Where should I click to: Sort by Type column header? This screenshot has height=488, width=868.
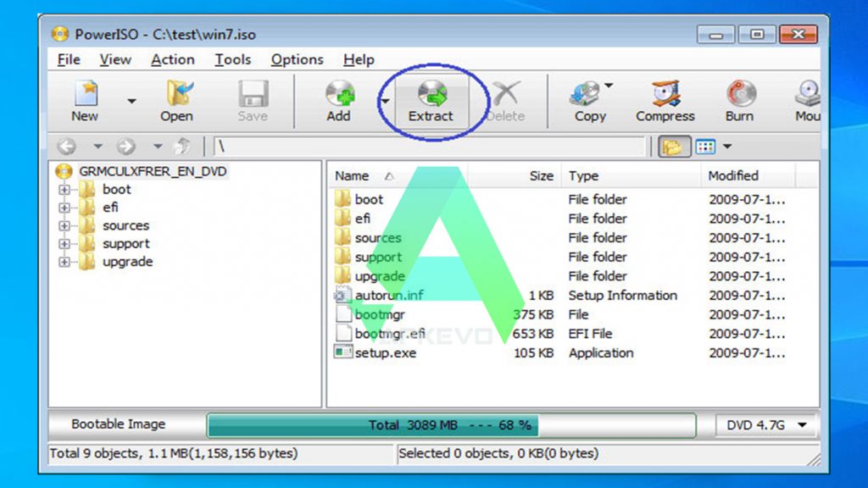pyautogui.click(x=632, y=176)
